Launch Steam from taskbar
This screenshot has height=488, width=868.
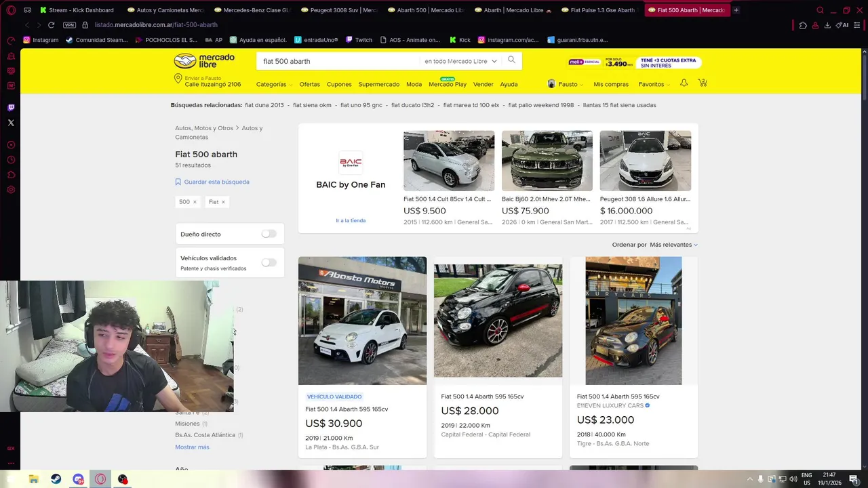pos(56,479)
